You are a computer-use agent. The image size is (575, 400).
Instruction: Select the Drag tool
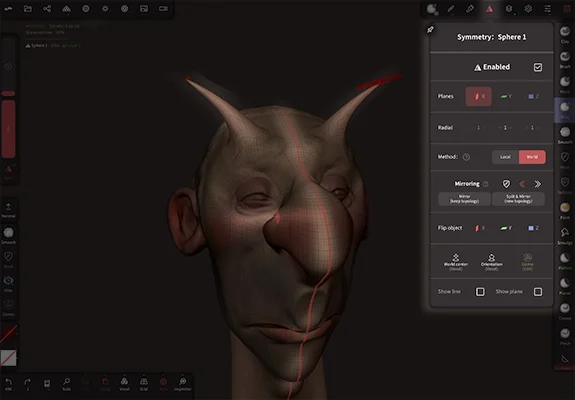point(565,109)
